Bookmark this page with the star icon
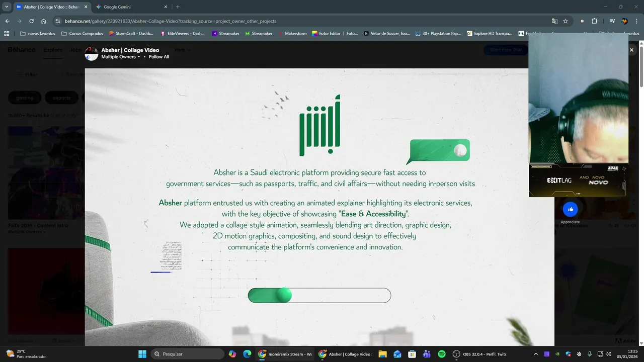The height and width of the screenshot is (362, 644). 566,21
